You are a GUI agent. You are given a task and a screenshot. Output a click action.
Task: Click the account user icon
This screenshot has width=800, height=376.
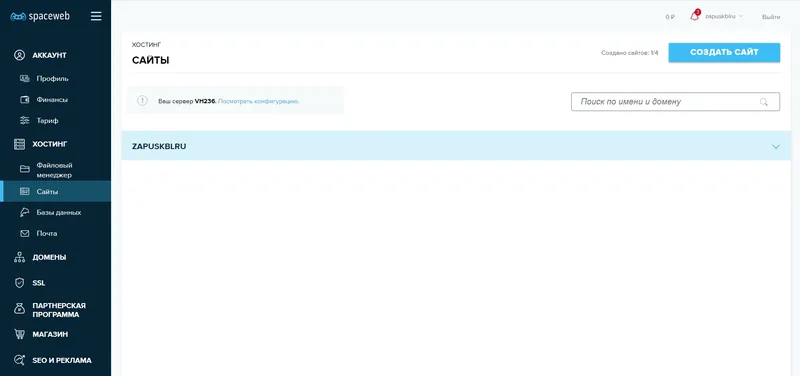[x=19, y=55]
